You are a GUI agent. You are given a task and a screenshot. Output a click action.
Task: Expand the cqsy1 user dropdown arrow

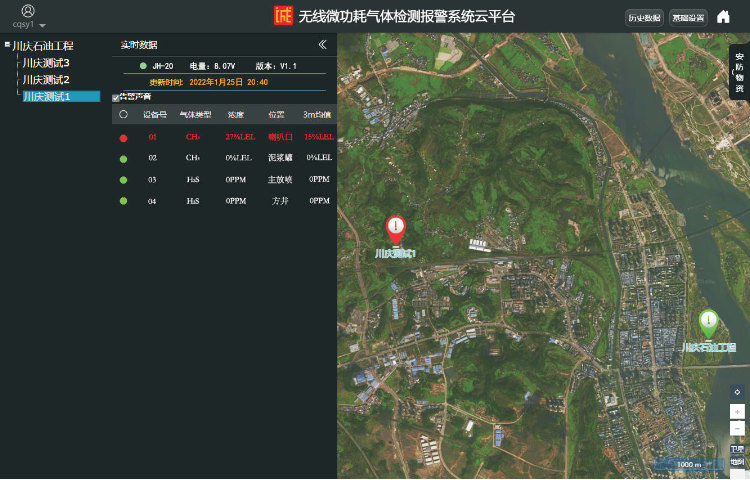pos(42,25)
